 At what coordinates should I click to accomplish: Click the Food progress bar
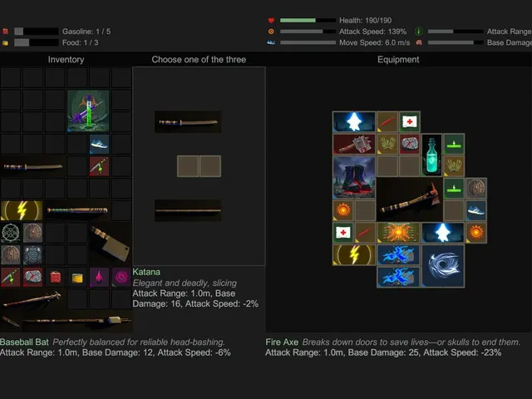pos(37,42)
